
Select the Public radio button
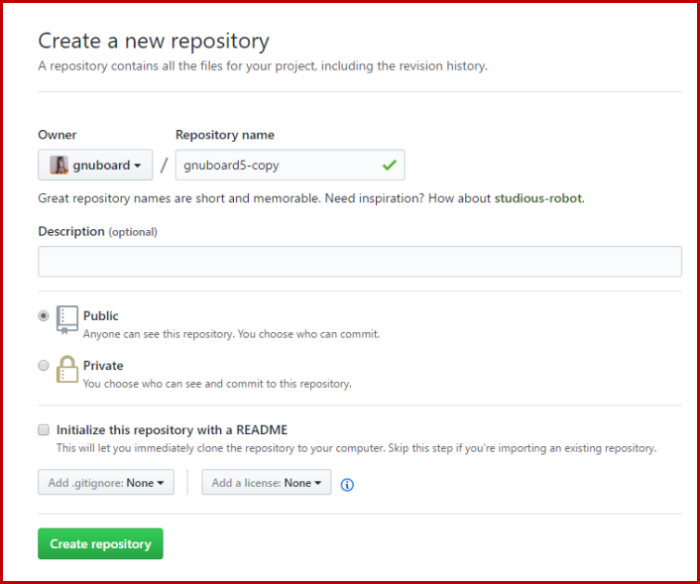43,316
